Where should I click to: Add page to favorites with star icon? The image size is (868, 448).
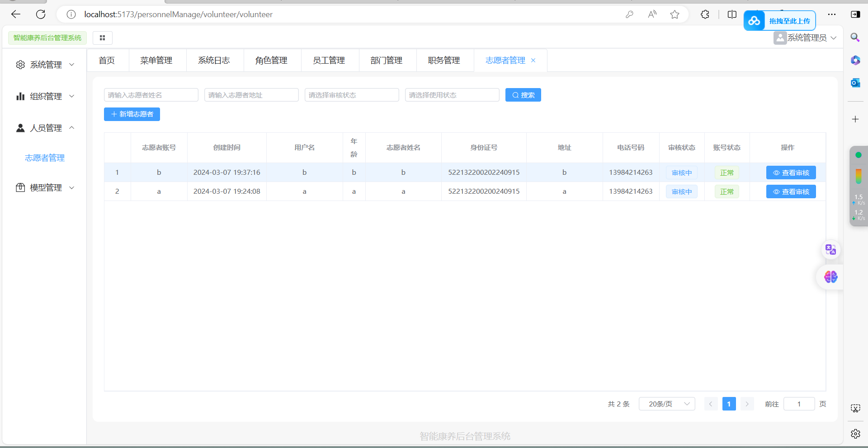coord(675,14)
